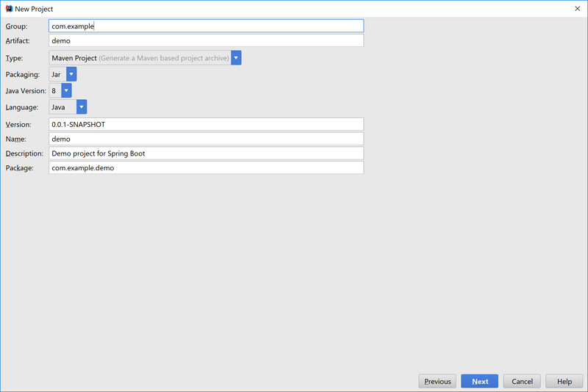
Task: Select the Maven Project type combo box
Action: point(140,57)
